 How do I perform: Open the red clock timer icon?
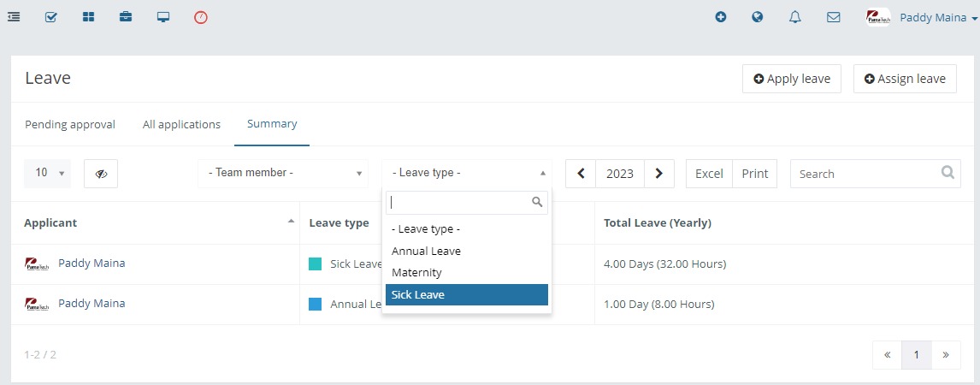(201, 17)
